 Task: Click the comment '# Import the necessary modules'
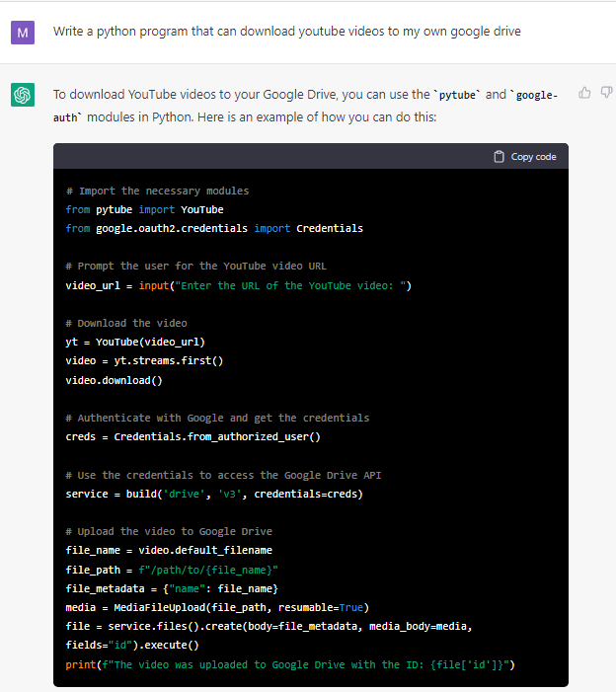tap(157, 192)
